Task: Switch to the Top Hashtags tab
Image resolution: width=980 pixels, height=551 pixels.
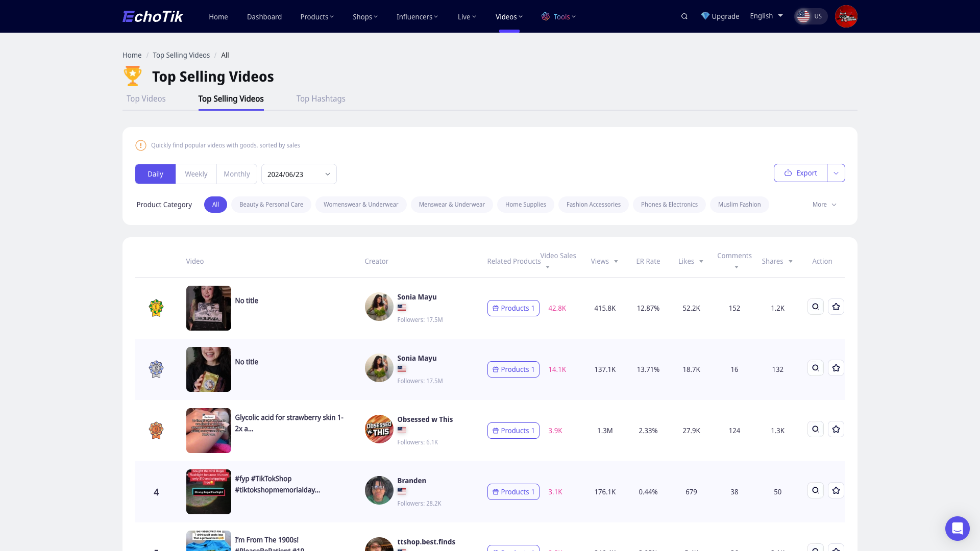Action: (321, 98)
